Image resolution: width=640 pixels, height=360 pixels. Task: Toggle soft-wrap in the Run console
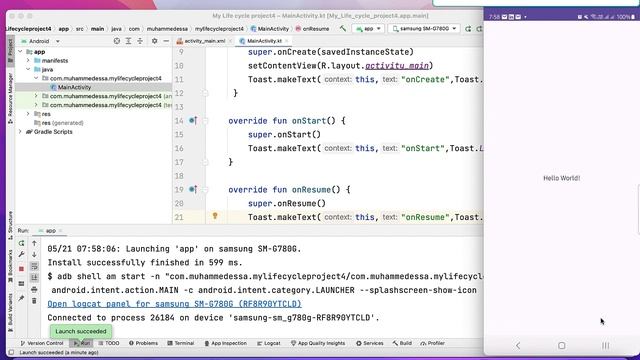(x=34, y=267)
